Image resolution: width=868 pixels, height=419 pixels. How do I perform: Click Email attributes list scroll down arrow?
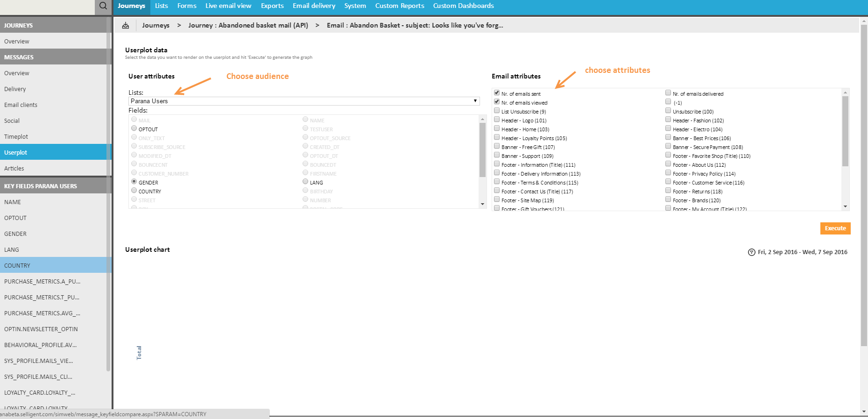pos(845,206)
